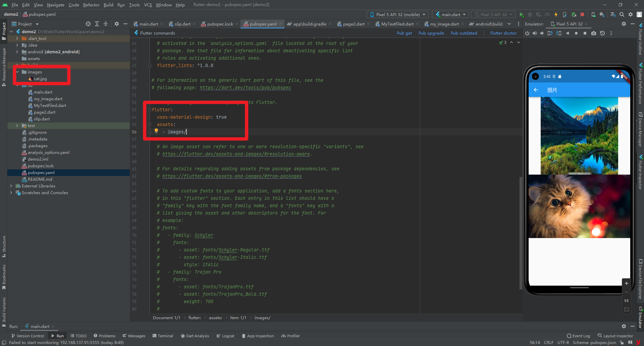Open the Pixel 5 API 32 (mobile) device dropdown
Screen dimensions: 644x346
[398, 14]
